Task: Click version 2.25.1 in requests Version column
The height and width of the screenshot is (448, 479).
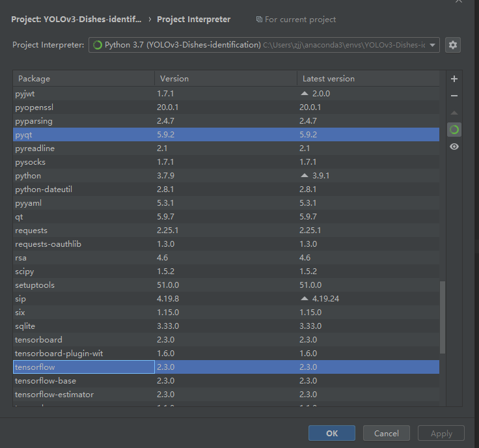Action: coord(167,231)
